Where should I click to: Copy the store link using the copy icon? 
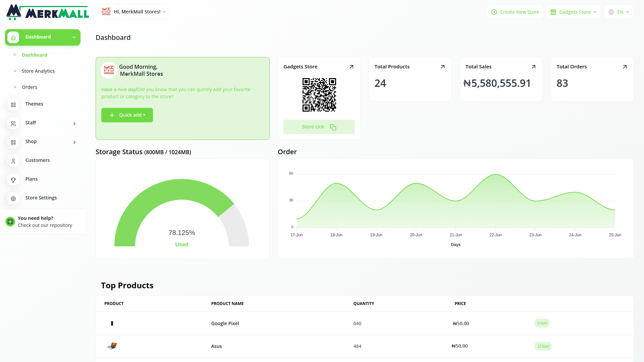[x=333, y=127]
